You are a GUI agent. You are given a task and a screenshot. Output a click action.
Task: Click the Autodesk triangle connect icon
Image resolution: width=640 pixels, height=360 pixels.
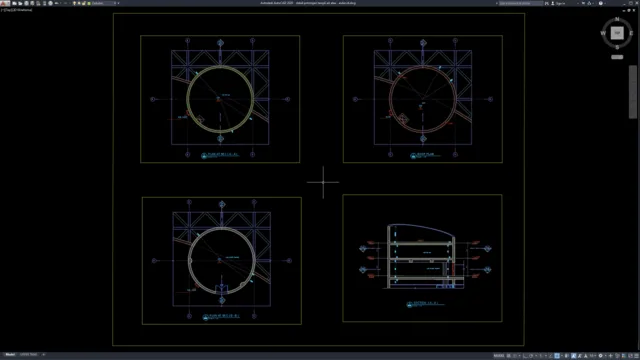pos(589,3)
